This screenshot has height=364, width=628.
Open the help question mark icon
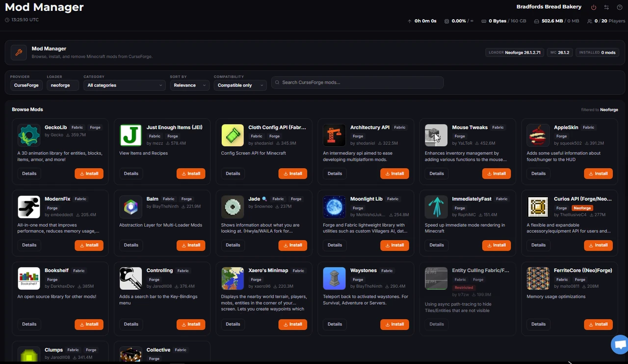click(x=620, y=7)
